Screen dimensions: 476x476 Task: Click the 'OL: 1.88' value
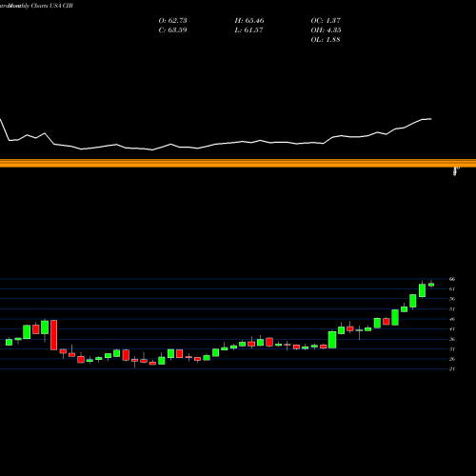point(326,40)
